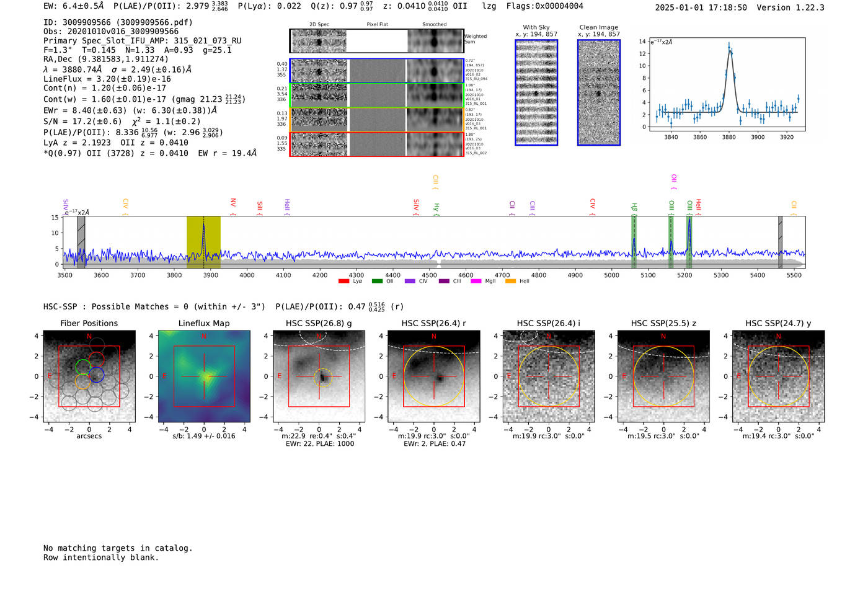The width and height of the screenshot is (868, 591).
Task: Click the yellow highlighted emission line region
Action: click(203, 242)
